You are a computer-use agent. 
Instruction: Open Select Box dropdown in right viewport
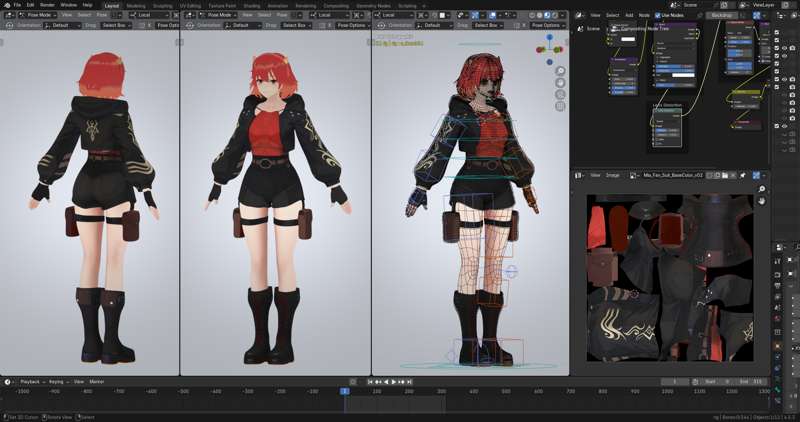point(487,25)
